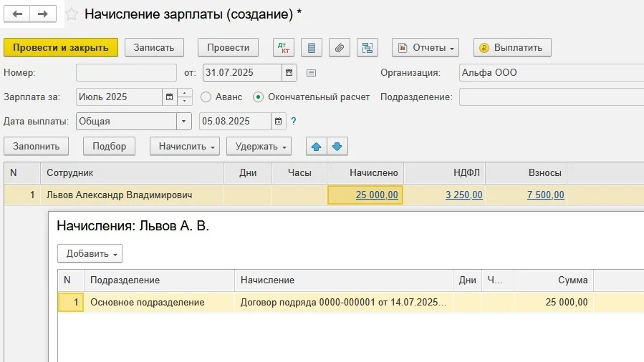The width and height of the screenshot is (644, 362).
Task: Move row up with blue arrow
Action: pyautogui.click(x=317, y=147)
